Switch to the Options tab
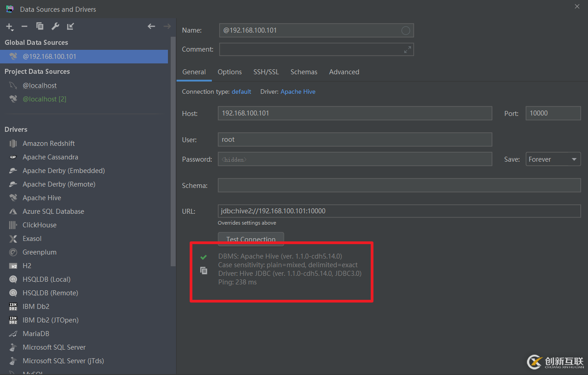This screenshot has height=375, width=588. pyautogui.click(x=229, y=72)
